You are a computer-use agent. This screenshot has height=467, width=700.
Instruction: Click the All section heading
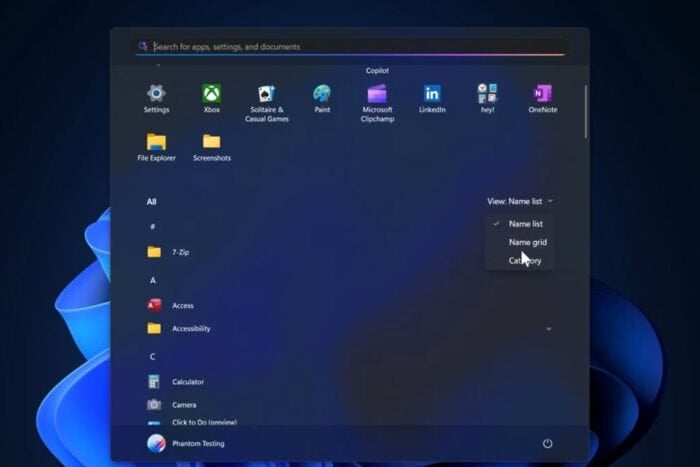[x=151, y=202]
